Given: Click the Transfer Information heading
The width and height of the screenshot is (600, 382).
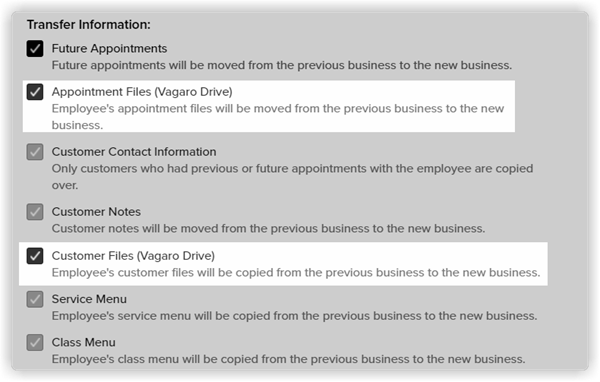Looking at the screenshot, I should (89, 24).
